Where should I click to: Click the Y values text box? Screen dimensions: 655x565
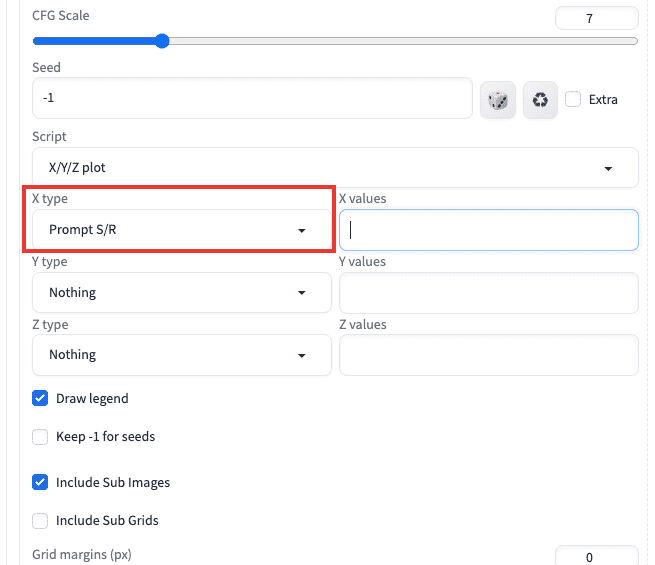click(x=489, y=293)
